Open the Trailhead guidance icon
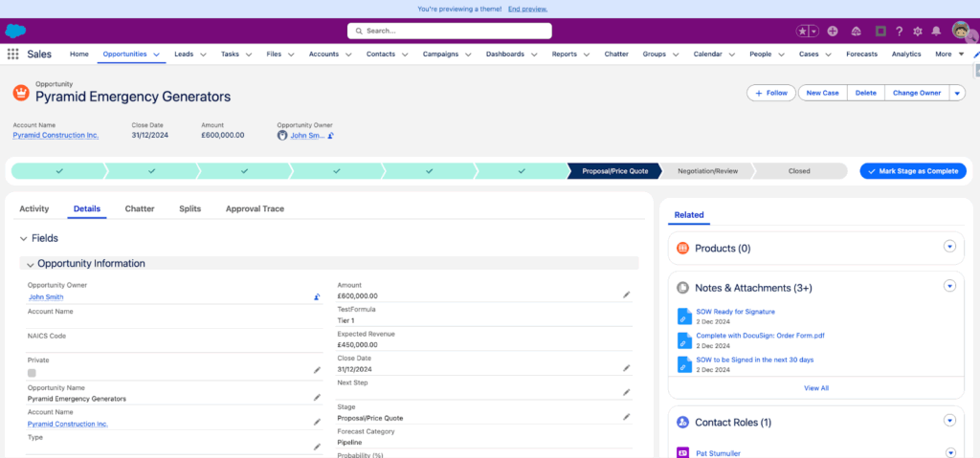The width and height of the screenshot is (980, 458). (x=856, y=31)
